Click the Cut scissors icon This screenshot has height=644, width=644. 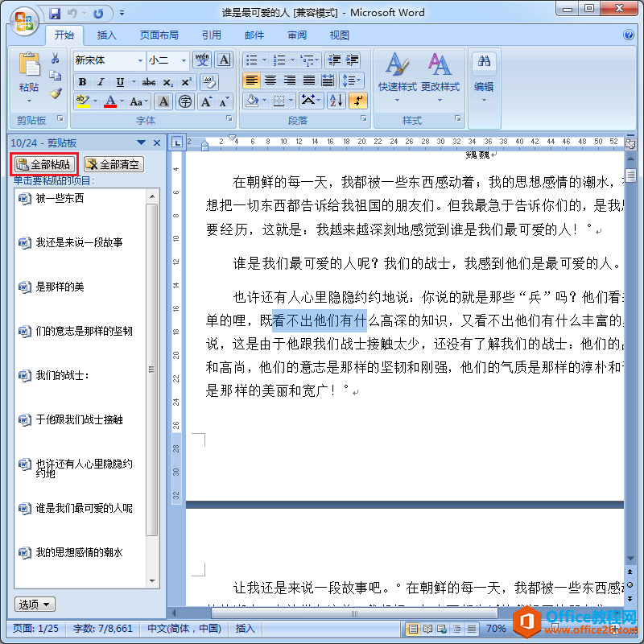pyautogui.click(x=56, y=58)
